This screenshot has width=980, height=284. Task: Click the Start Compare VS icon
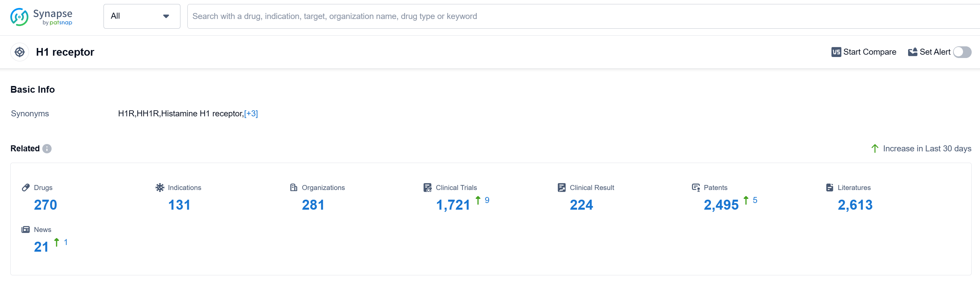coord(836,52)
